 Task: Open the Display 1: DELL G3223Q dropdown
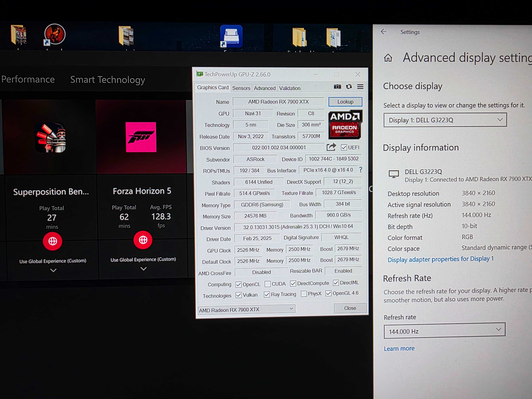tap(445, 120)
